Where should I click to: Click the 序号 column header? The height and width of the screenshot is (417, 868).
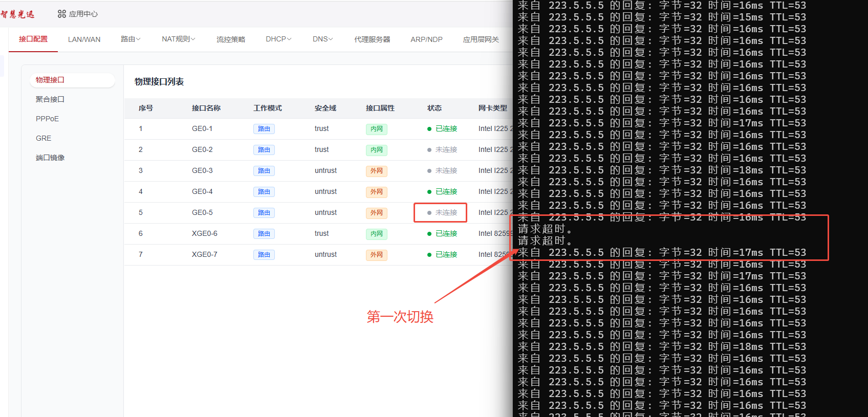(x=146, y=108)
